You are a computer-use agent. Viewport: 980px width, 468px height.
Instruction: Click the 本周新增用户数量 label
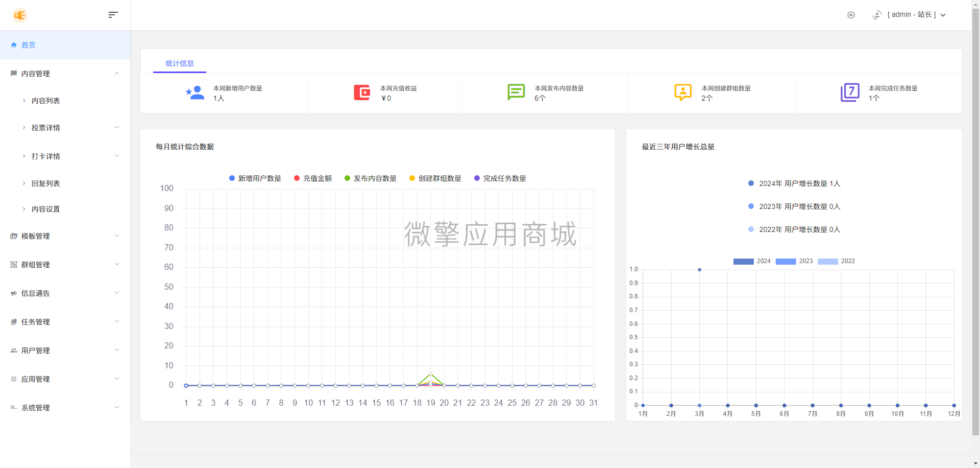238,88
